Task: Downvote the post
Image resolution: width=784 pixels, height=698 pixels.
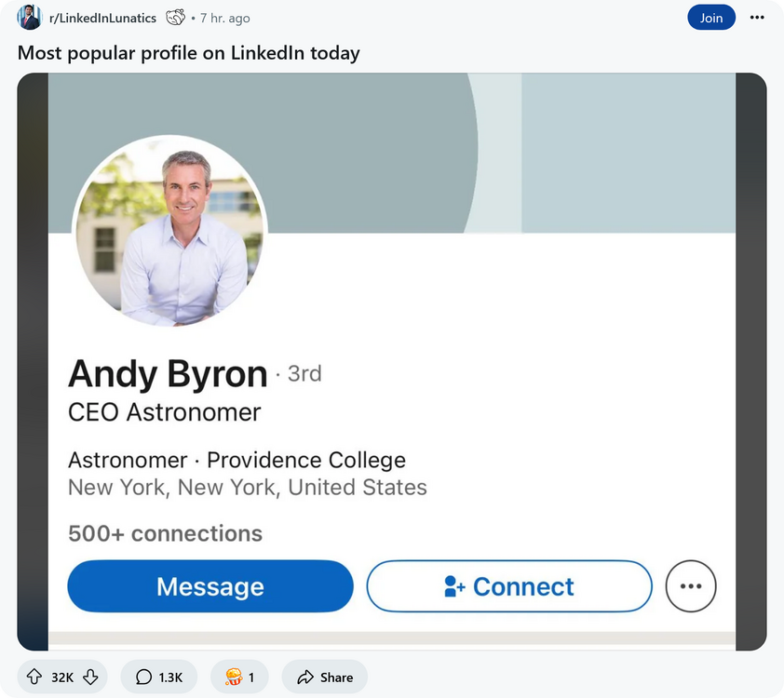Action: (90, 678)
